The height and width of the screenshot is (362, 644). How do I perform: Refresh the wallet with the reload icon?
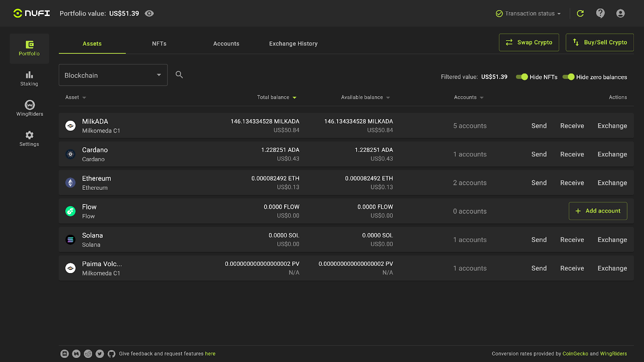click(580, 13)
